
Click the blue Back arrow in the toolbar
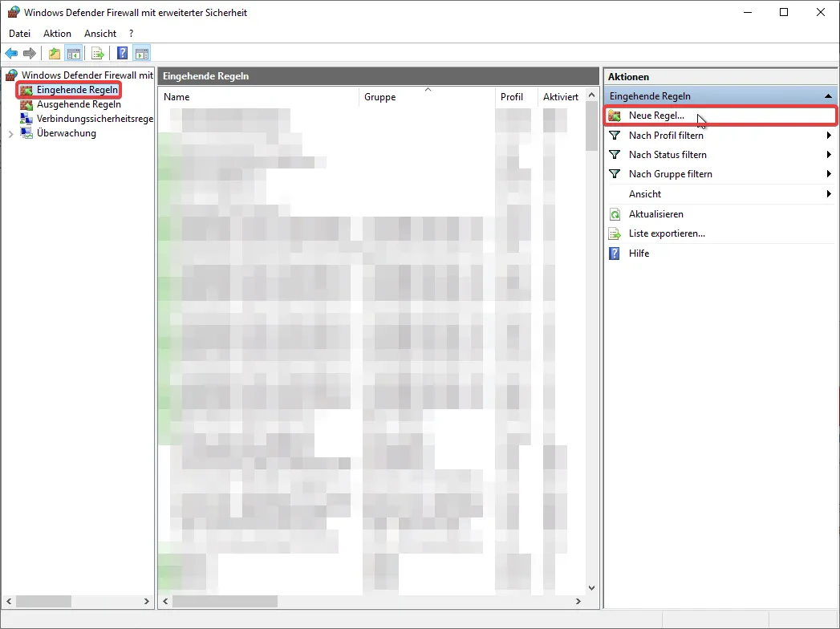coord(11,53)
